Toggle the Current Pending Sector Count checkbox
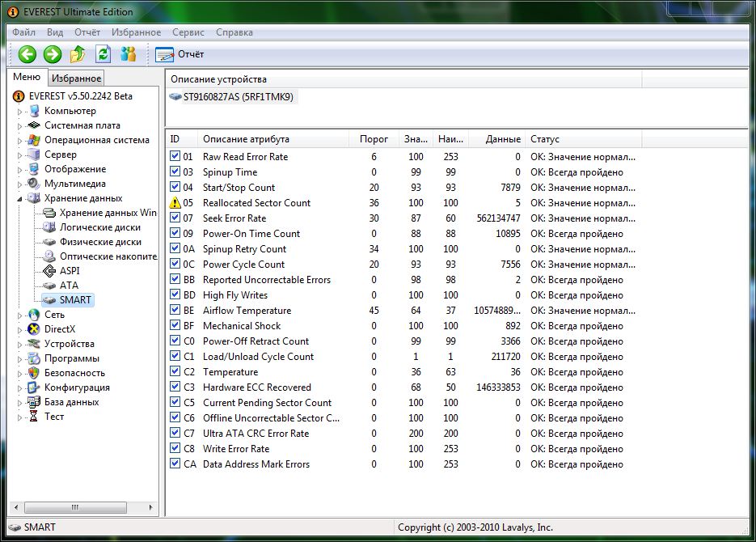The image size is (756, 542). 175,402
